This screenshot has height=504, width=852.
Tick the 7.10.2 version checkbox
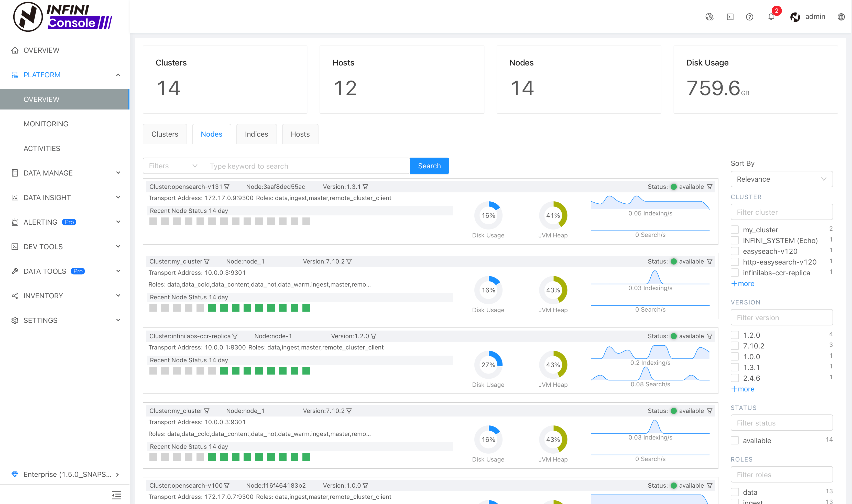tap(735, 346)
